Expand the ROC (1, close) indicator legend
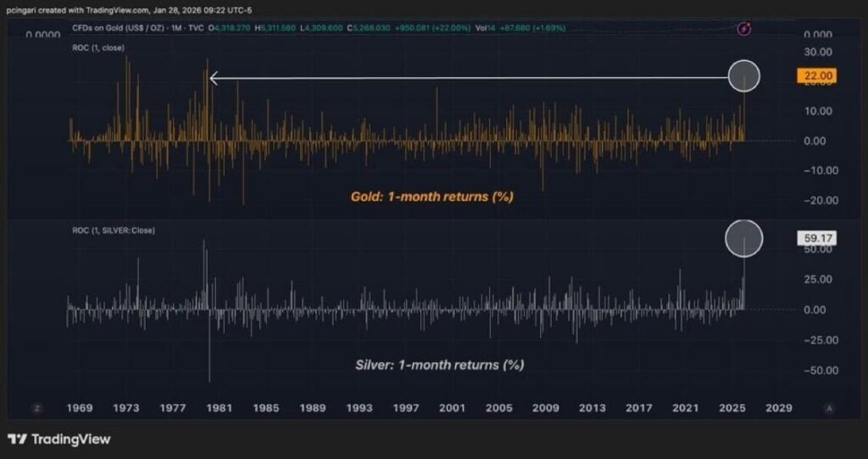This screenshot has height=459, width=868. [x=98, y=47]
